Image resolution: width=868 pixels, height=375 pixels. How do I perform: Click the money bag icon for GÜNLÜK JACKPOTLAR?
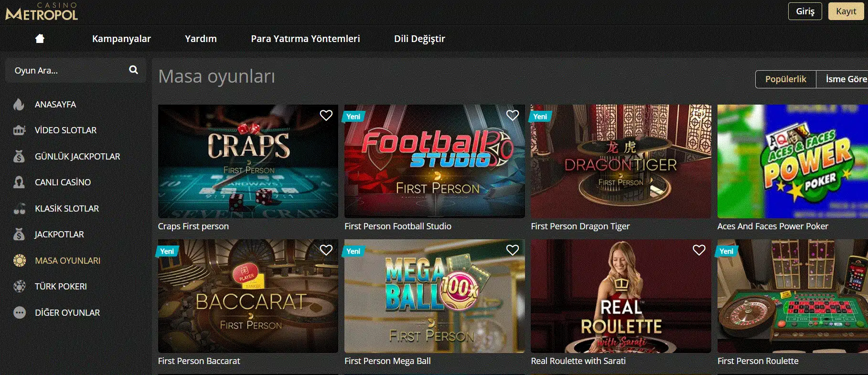click(x=19, y=156)
